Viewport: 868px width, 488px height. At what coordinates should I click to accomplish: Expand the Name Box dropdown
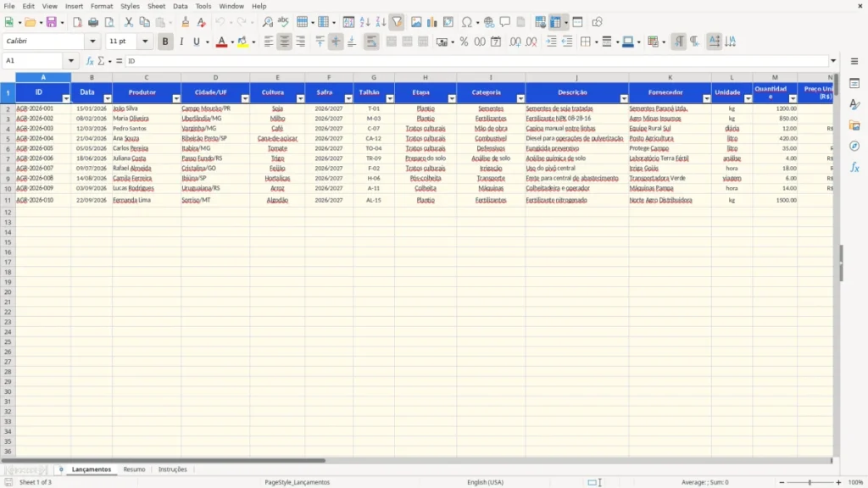pyautogui.click(x=71, y=61)
